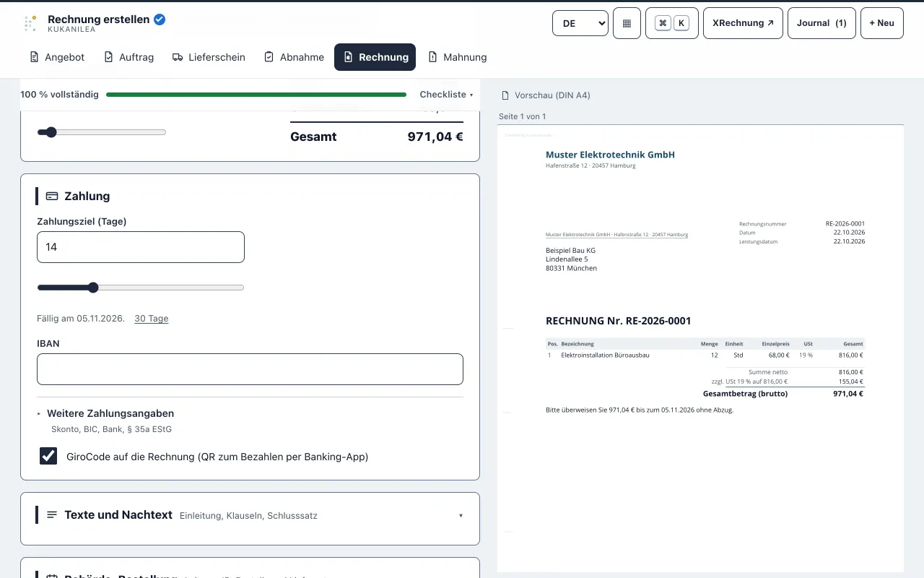This screenshot has height=578, width=924.
Task: Open the Lieferschein tab
Action: coord(209,57)
